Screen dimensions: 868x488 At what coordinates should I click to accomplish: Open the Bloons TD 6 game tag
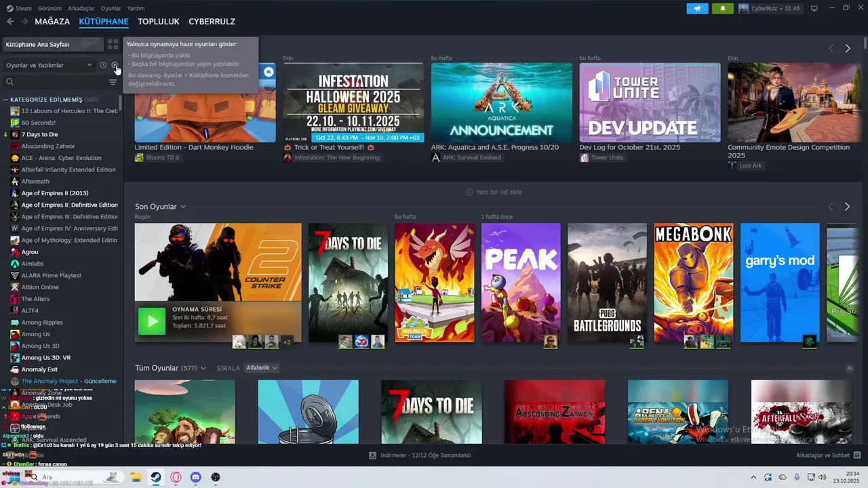pyautogui.click(x=157, y=157)
